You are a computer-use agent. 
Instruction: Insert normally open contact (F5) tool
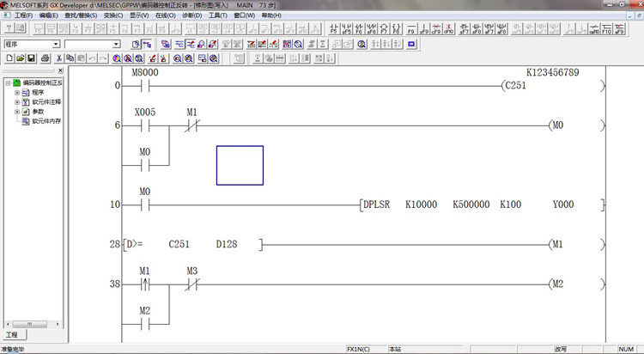(x=333, y=28)
